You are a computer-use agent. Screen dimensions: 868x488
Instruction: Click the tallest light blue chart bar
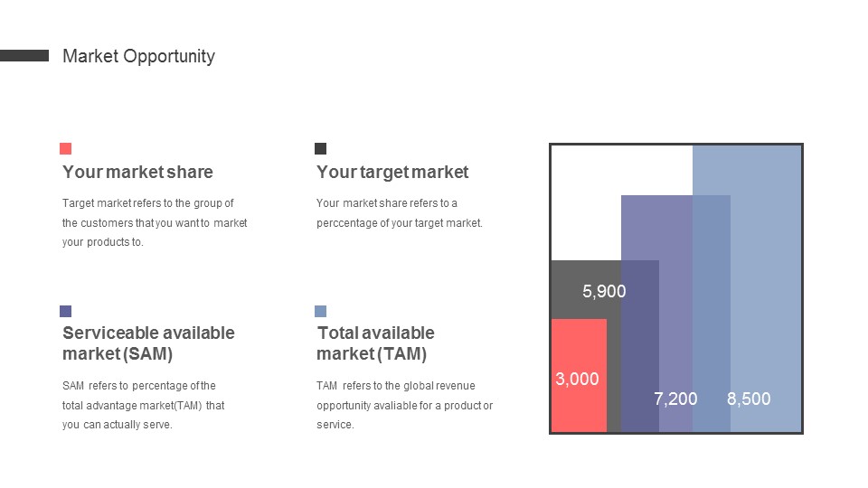(x=765, y=271)
